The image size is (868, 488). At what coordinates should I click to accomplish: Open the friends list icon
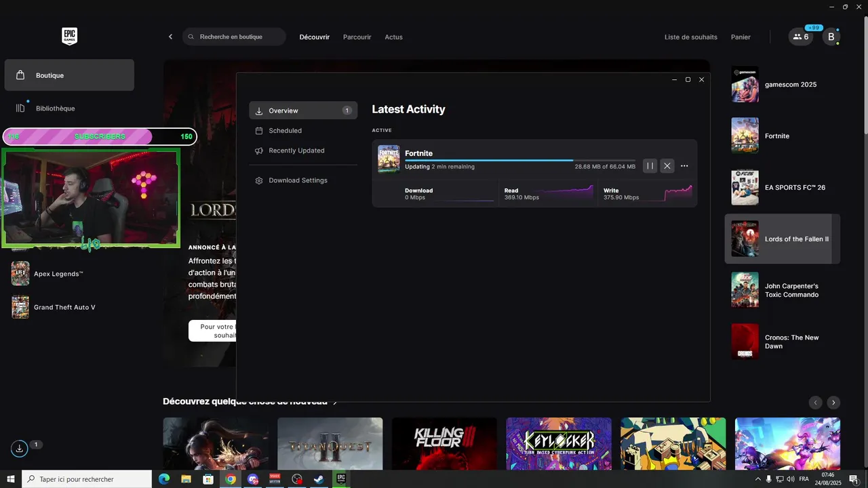tap(800, 37)
